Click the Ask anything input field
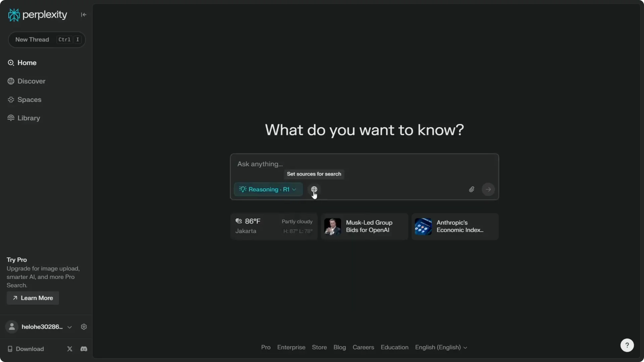644x362 pixels. pyautogui.click(x=335, y=164)
